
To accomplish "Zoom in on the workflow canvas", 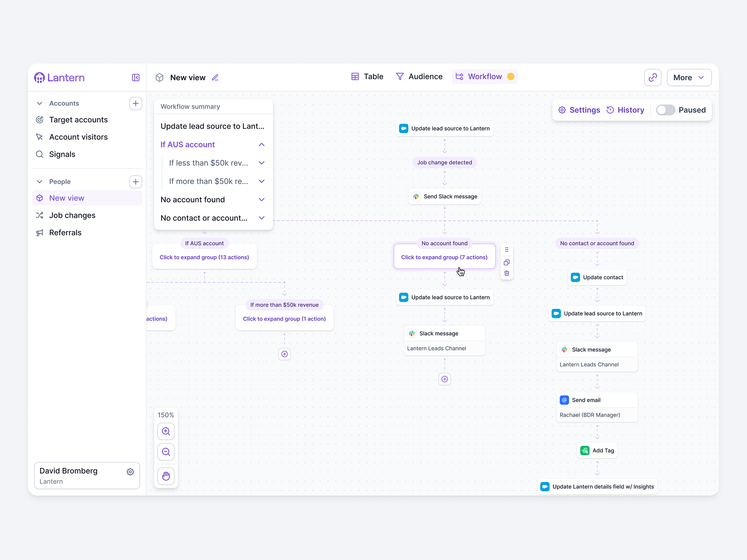I will pos(166,431).
